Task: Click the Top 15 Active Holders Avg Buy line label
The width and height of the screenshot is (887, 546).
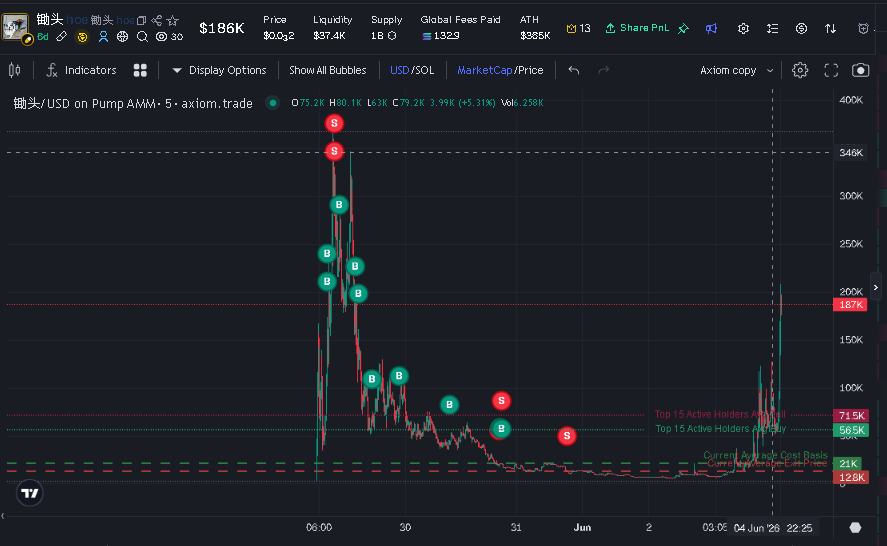Action: (720, 429)
